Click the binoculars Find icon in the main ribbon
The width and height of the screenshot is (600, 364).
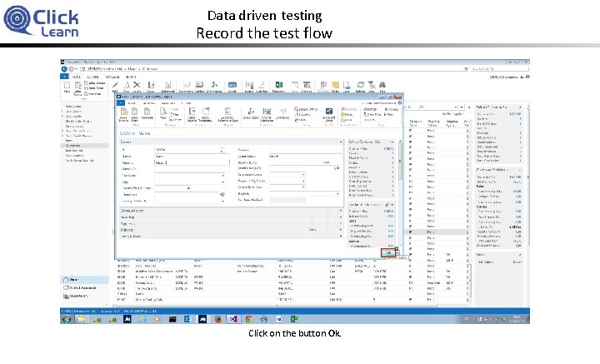tap(382, 86)
